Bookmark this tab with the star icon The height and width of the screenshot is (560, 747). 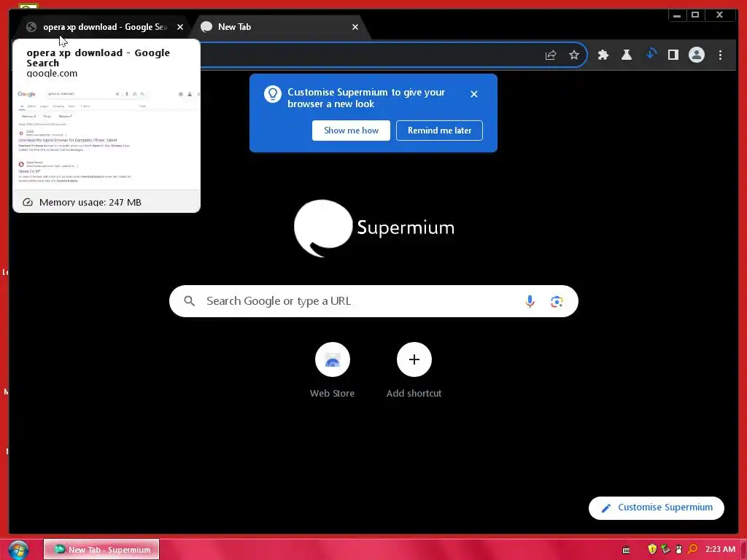(574, 55)
